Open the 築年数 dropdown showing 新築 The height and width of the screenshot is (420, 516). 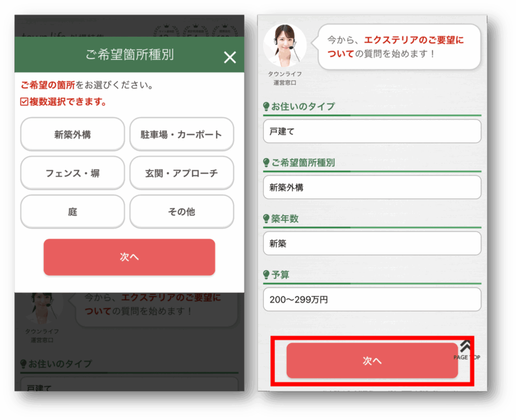coord(372,243)
